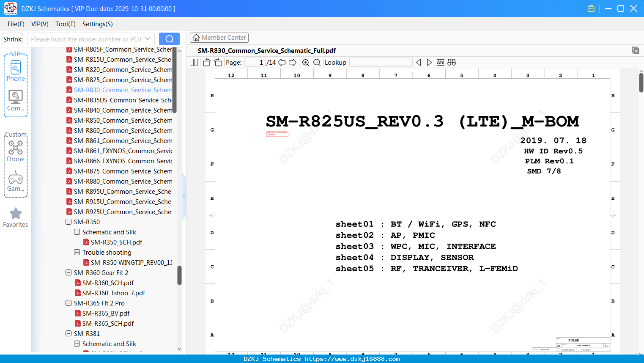Find previous lookup match triangle
Viewport: 644px width, 363px height.
(418, 63)
